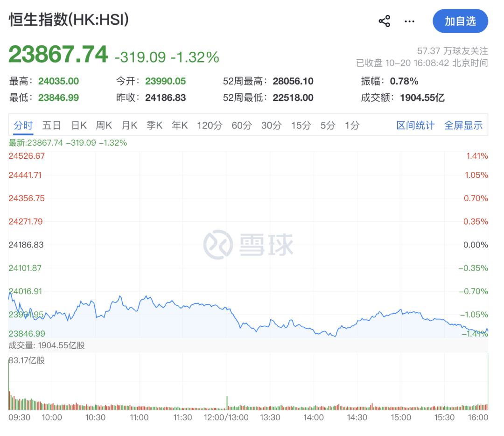Click the 最新:23867.74 chart header line
Viewport: 504px width, 436px height.
[x=68, y=143]
